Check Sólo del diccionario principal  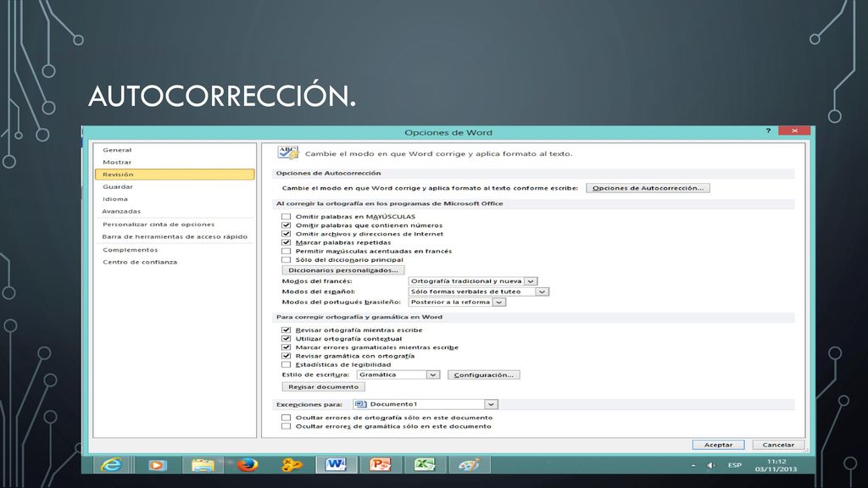point(287,259)
